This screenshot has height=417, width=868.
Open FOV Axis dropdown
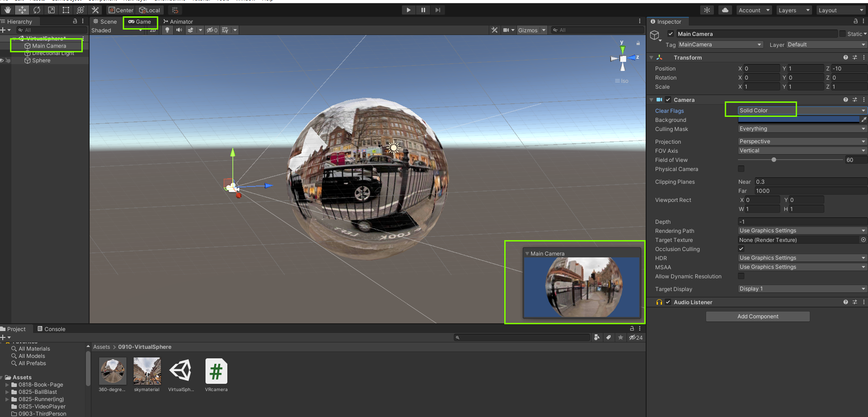(803, 151)
